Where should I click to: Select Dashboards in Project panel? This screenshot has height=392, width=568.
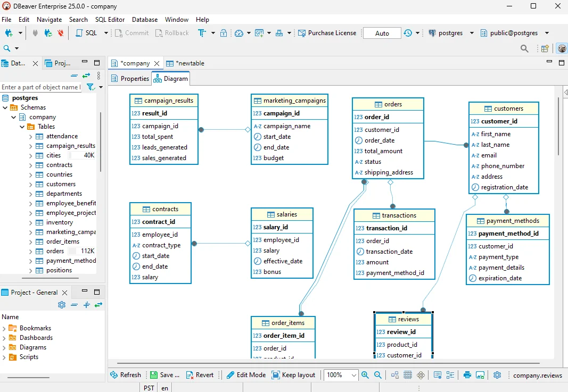click(36, 338)
